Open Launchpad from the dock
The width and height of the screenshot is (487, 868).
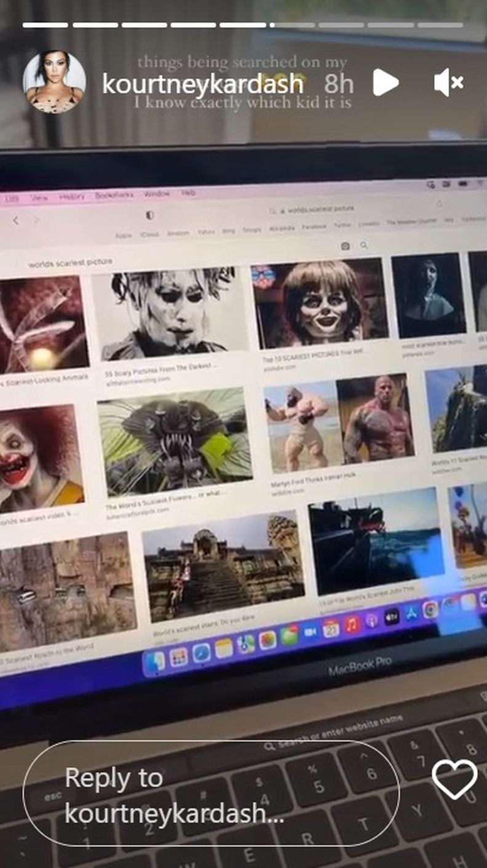coord(179,657)
